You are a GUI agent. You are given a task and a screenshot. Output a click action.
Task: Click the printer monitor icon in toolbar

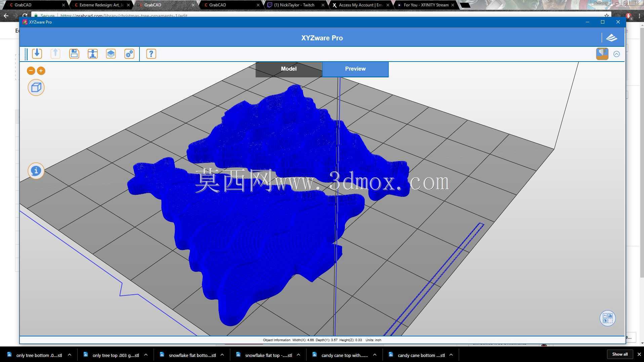pos(602,54)
